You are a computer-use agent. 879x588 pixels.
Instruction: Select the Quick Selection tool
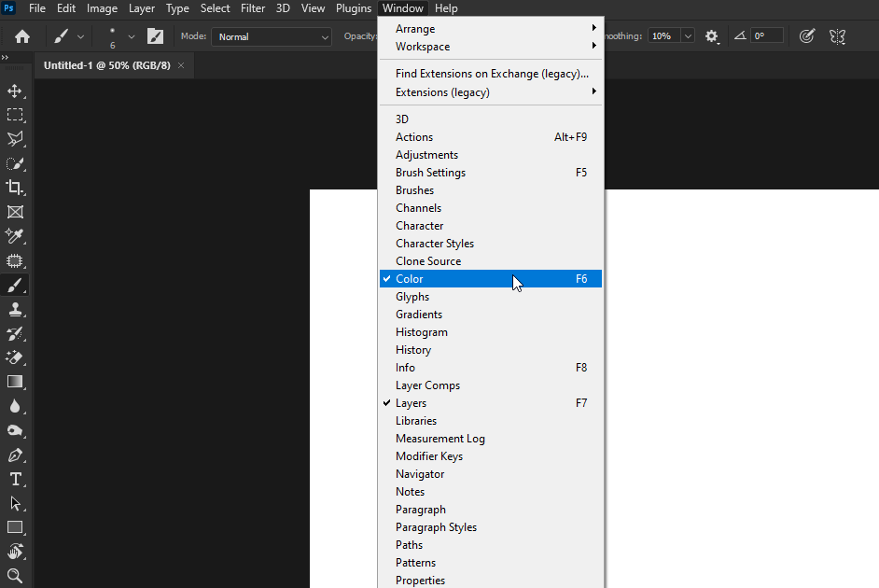pyautogui.click(x=15, y=163)
